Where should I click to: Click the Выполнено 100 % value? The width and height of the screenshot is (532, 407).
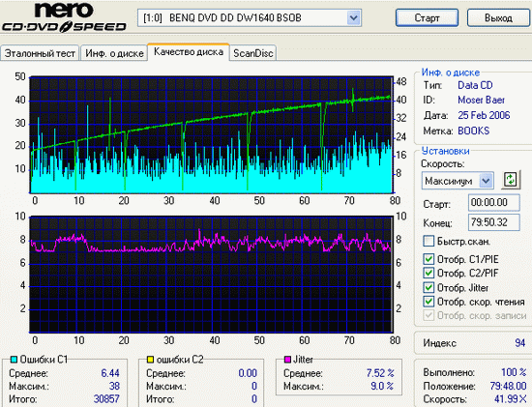(514, 372)
